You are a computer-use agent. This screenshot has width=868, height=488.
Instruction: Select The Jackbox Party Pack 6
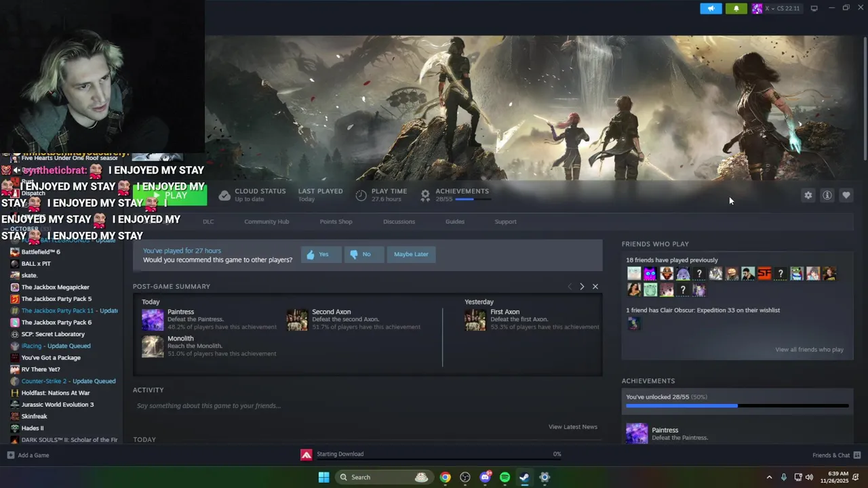click(56, 323)
